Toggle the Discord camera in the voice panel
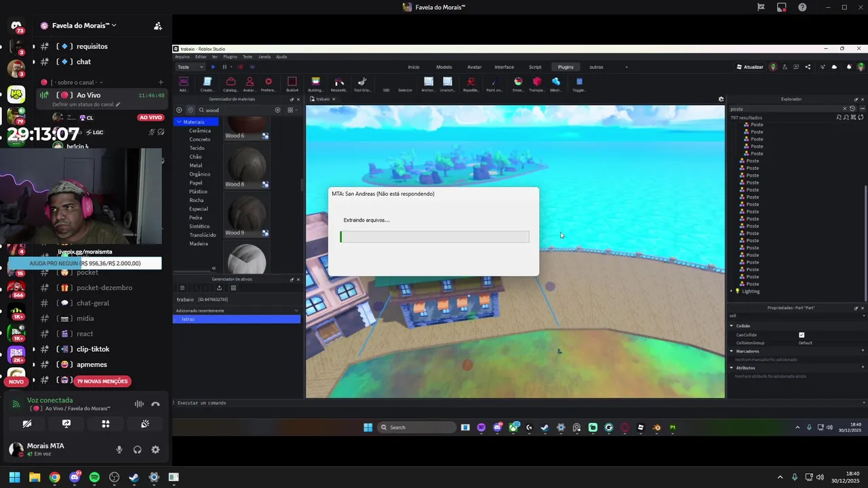 coord(27,424)
